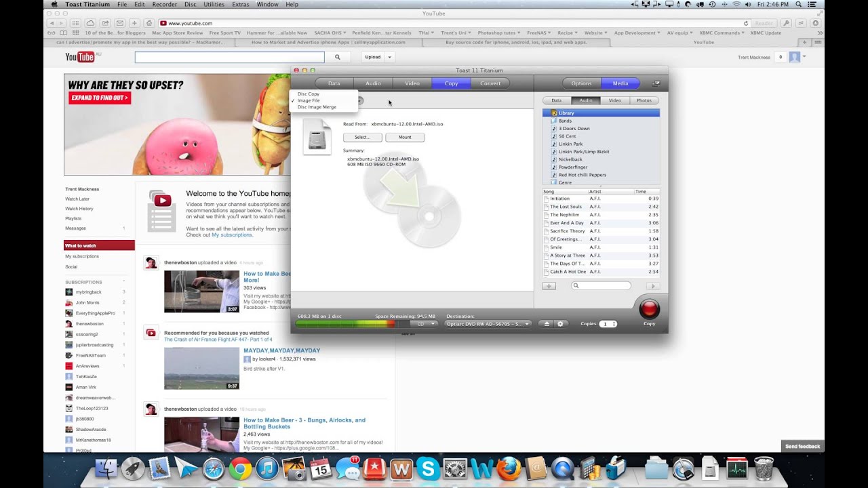Open recorder settings gear icon in Toast

click(x=560, y=324)
